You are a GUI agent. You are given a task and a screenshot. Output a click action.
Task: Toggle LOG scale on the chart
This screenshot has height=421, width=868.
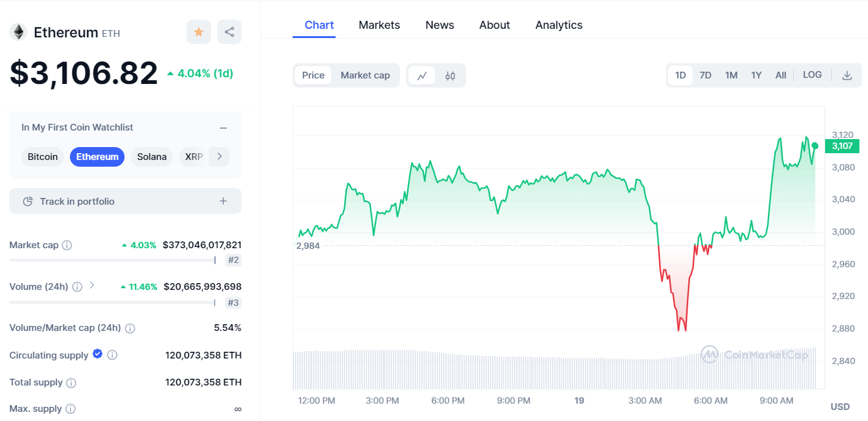812,75
